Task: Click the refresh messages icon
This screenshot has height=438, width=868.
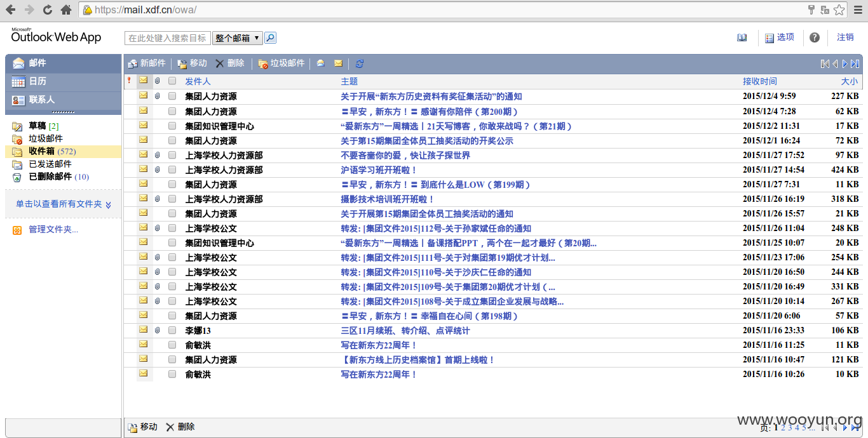Action: (x=360, y=63)
